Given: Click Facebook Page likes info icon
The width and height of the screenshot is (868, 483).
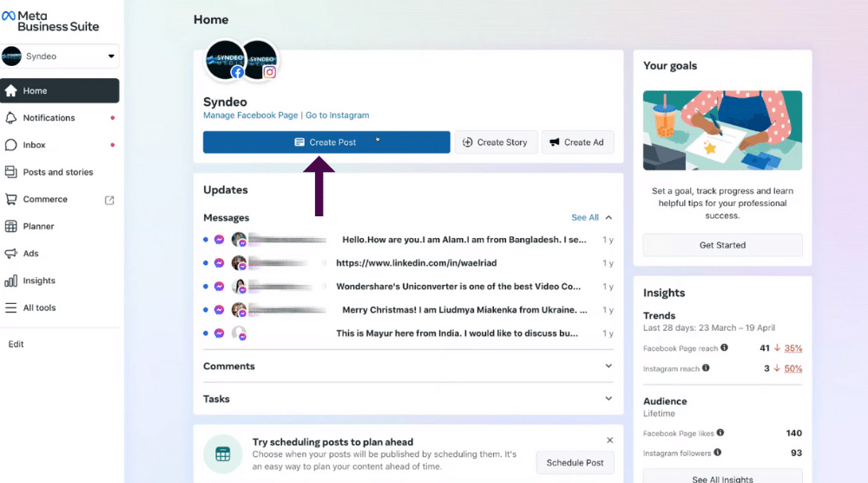Looking at the screenshot, I should [720, 433].
